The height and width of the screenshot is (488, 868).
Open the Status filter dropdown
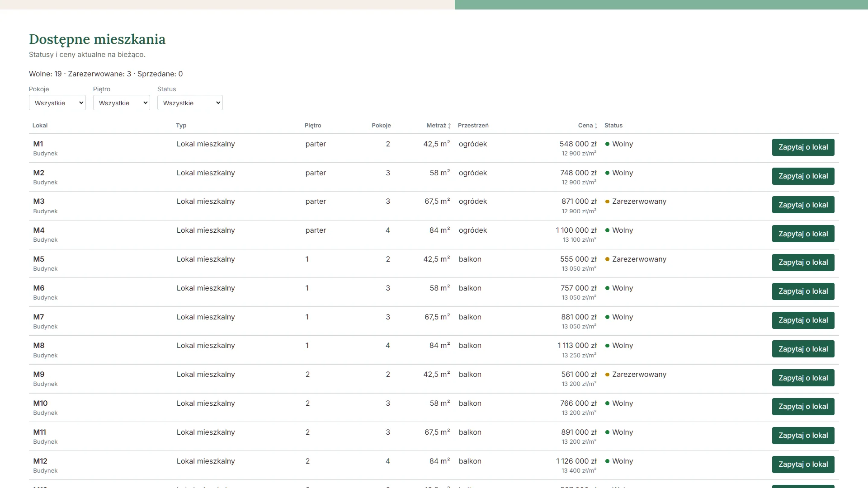pos(190,103)
